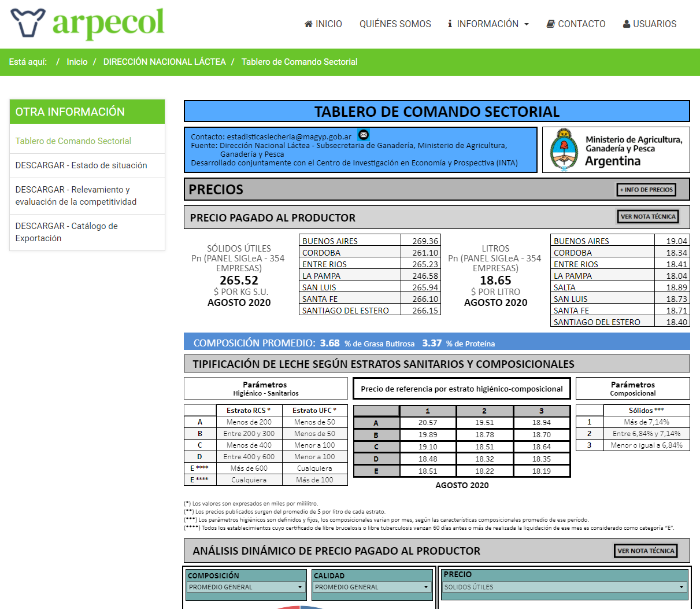Click the SALTA row in litros table
This screenshot has height=609, width=700.
point(620,287)
